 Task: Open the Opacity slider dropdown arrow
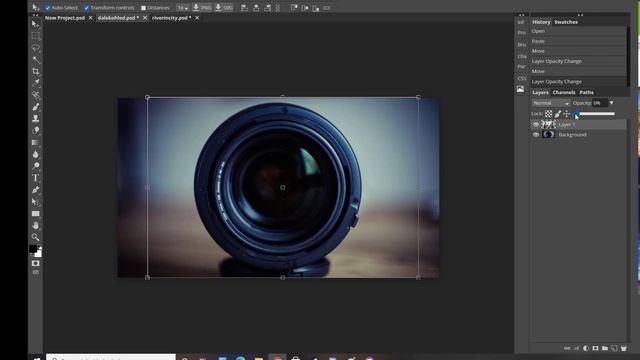click(611, 103)
